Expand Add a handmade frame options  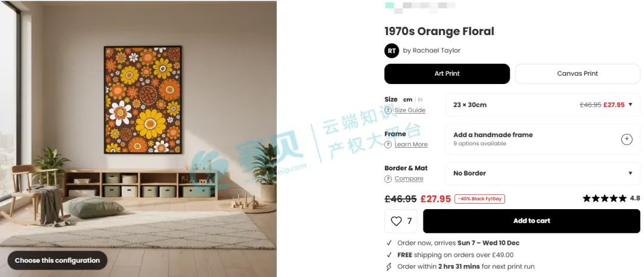543,139
